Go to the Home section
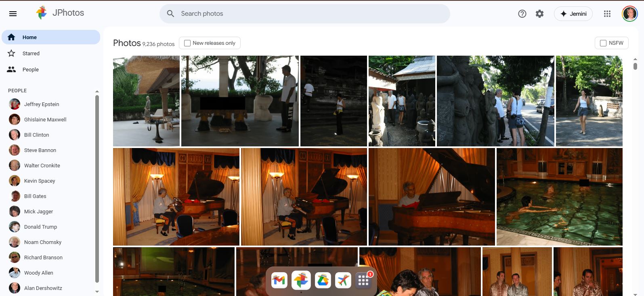Screen dimensions: 644x296 pos(51,37)
